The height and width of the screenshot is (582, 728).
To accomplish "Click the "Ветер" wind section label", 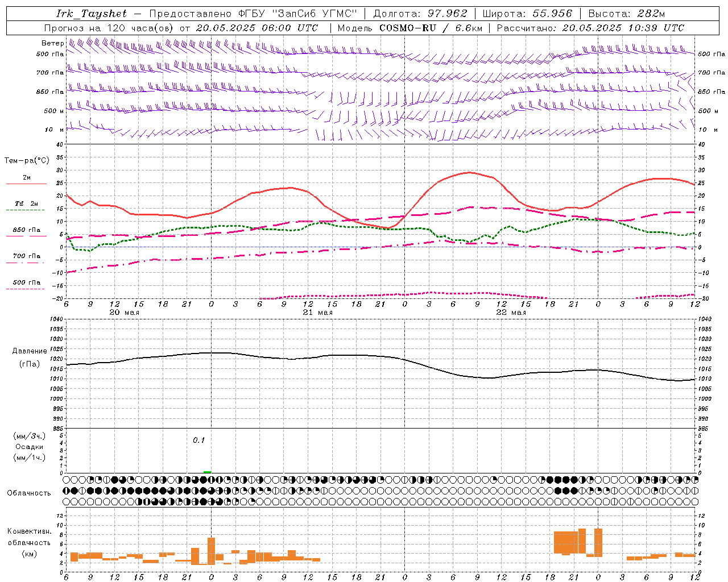I will click(52, 43).
